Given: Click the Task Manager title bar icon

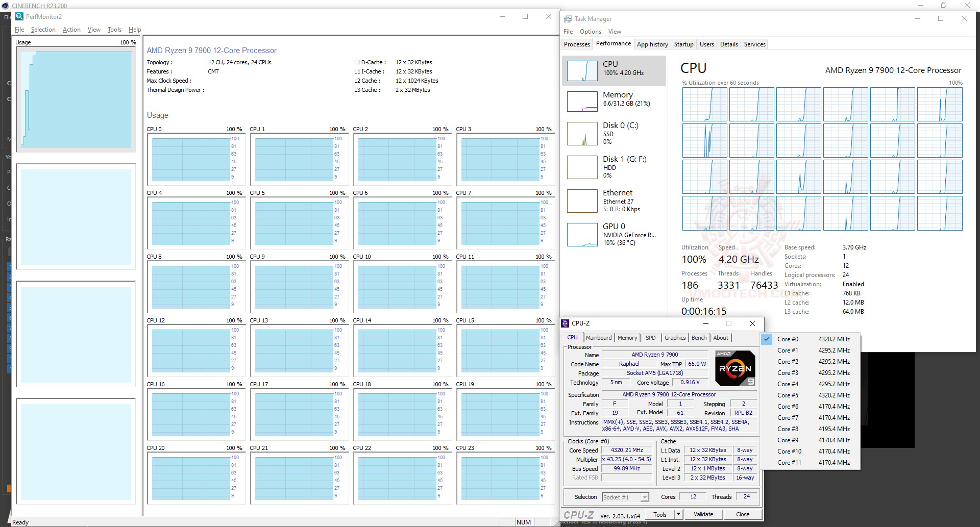Looking at the screenshot, I should [568, 19].
